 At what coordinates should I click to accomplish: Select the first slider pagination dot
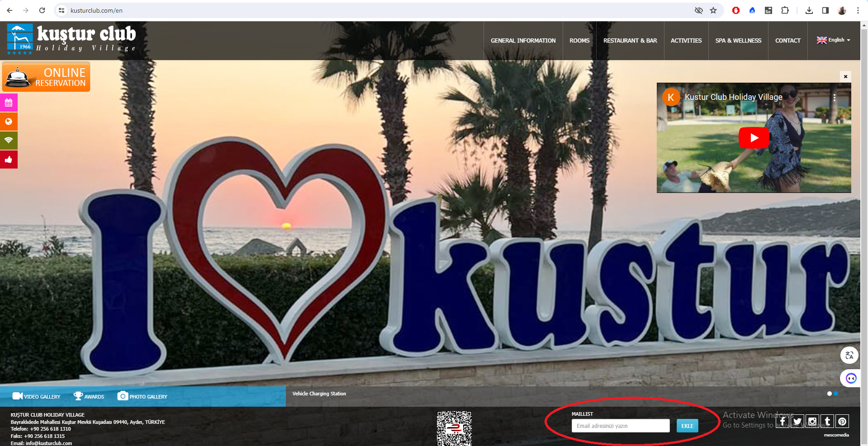[x=830, y=394]
